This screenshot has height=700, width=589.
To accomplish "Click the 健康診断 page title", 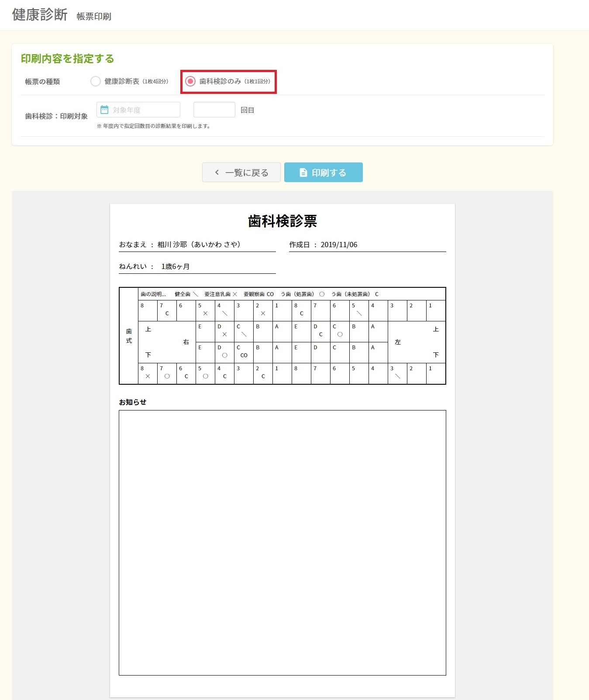I will pyautogui.click(x=40, y=14).
